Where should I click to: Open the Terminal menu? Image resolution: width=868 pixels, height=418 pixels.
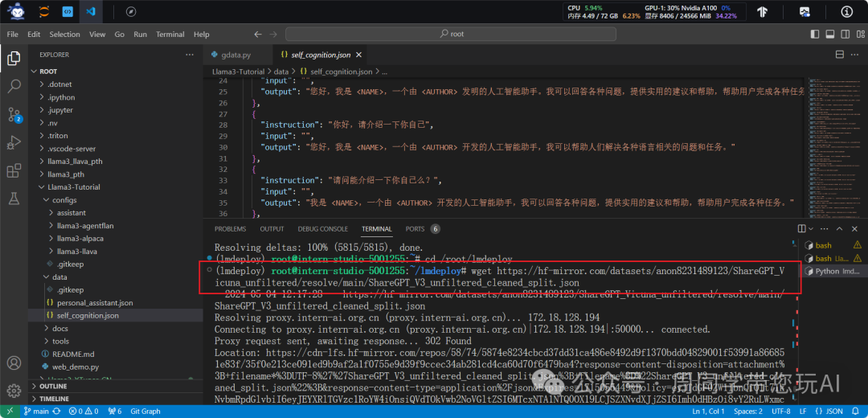point(170,35)
